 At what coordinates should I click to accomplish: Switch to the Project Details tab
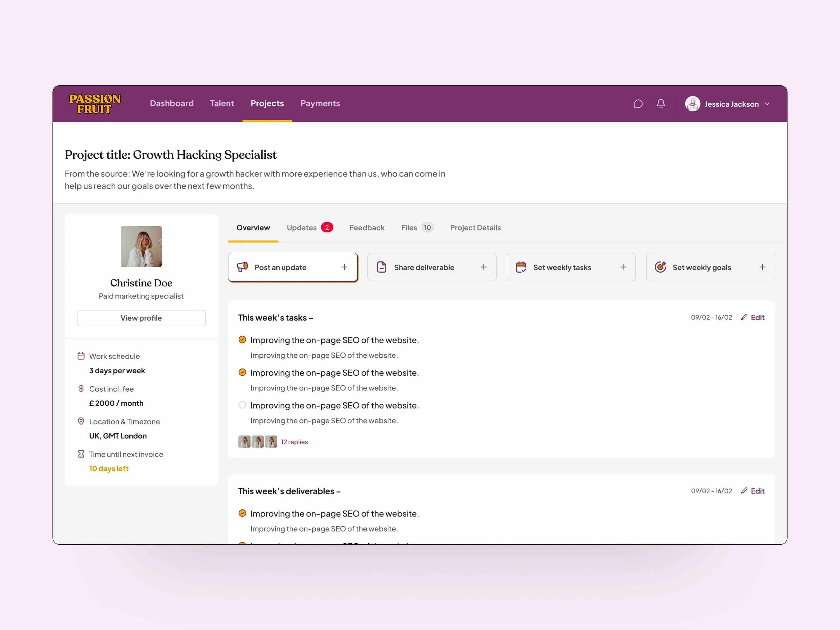(x=475, y=227)
